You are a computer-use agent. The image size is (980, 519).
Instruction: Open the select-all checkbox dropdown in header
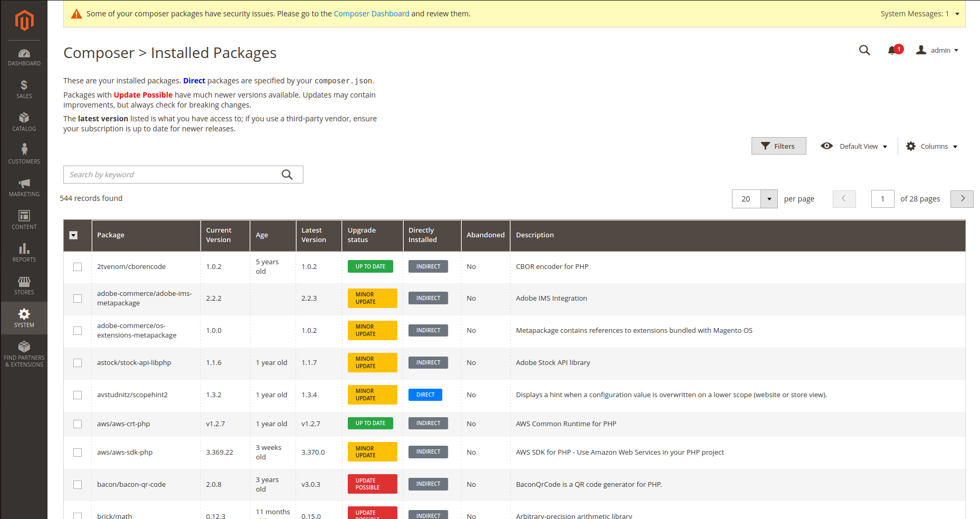coord(74,235)
